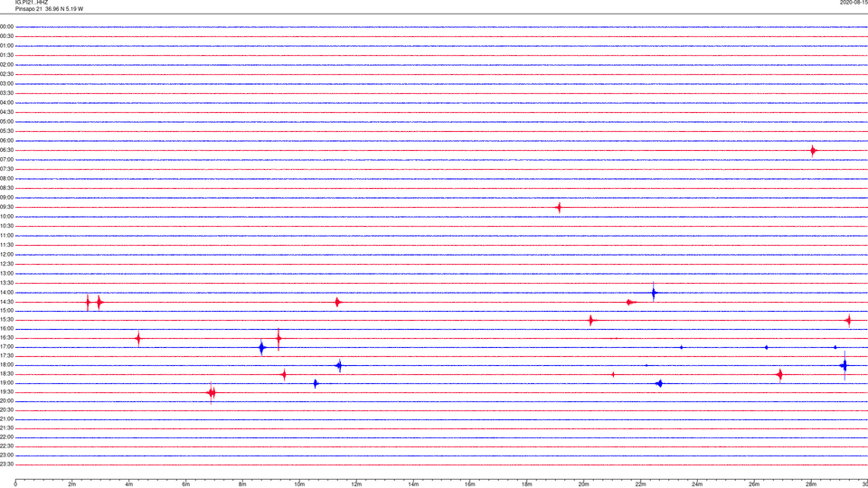Click the '14:00' trace time label
Screen dimensions: 868x488
click(x=6, y=293)
